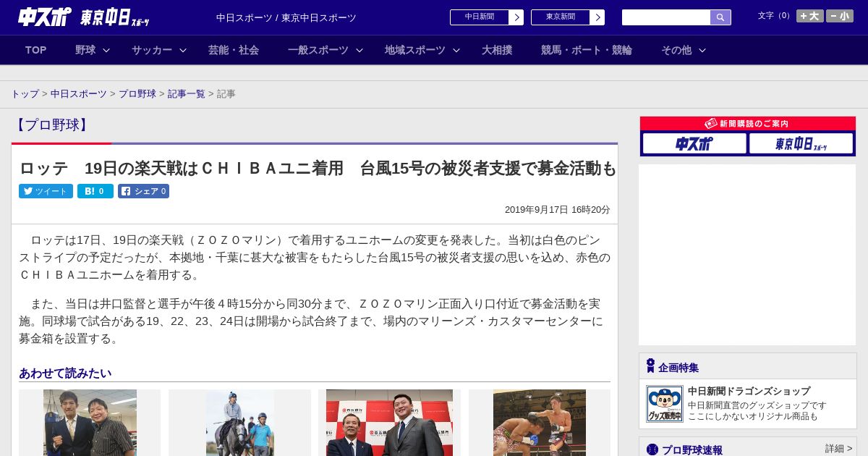Viewport: 868px width, 456px height.
Task: Expand the サッカー dropdown chevron
Action: (183, 50)
